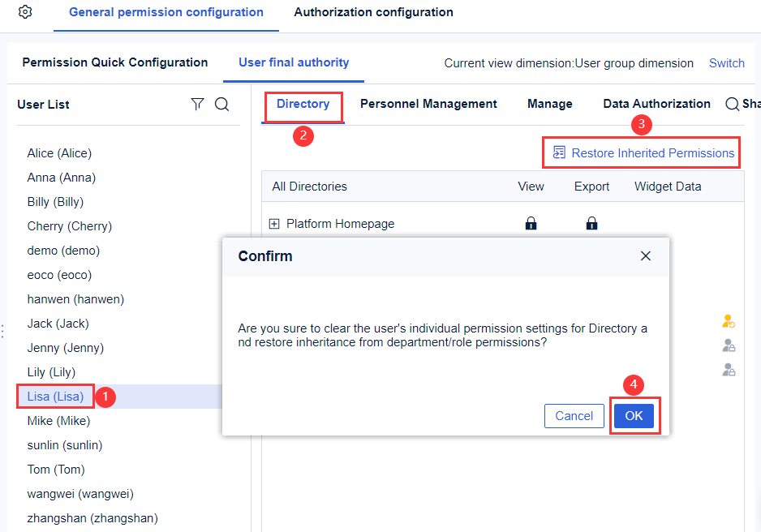The image size is (761, 532).
Task: Click the search icon in the User List panel
Action: click(221, 104)
